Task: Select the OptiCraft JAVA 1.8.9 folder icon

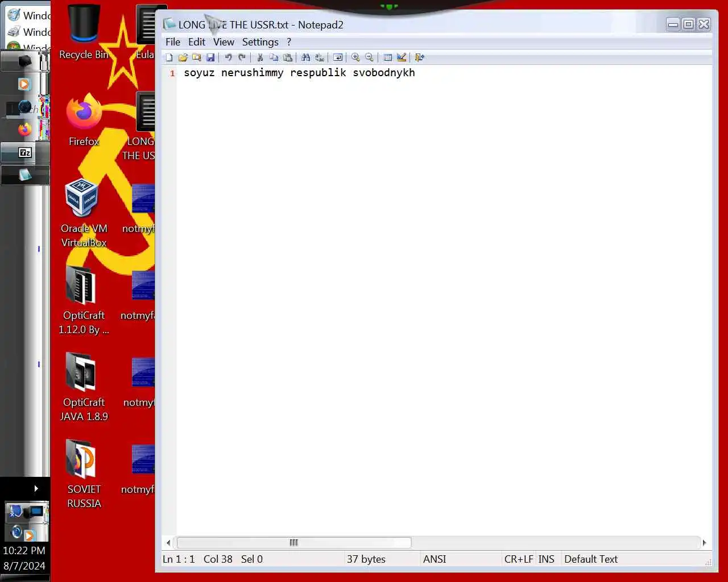Action: tap(84, 387)
